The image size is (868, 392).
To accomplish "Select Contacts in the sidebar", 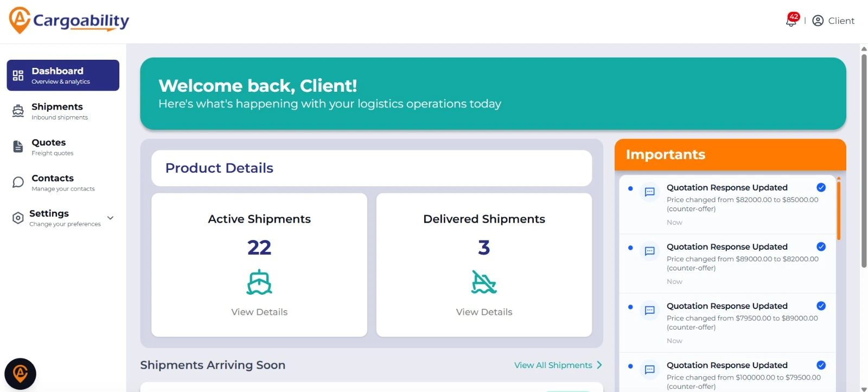I will pos(53,182).
